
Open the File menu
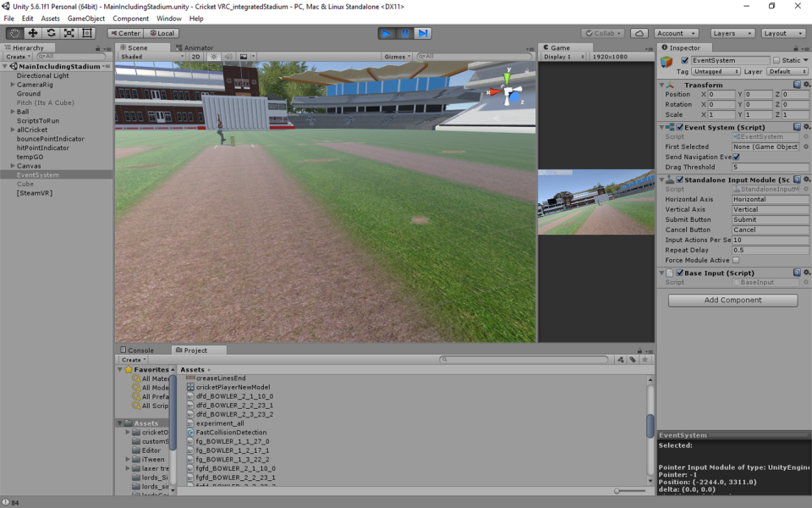pos(8,19)
